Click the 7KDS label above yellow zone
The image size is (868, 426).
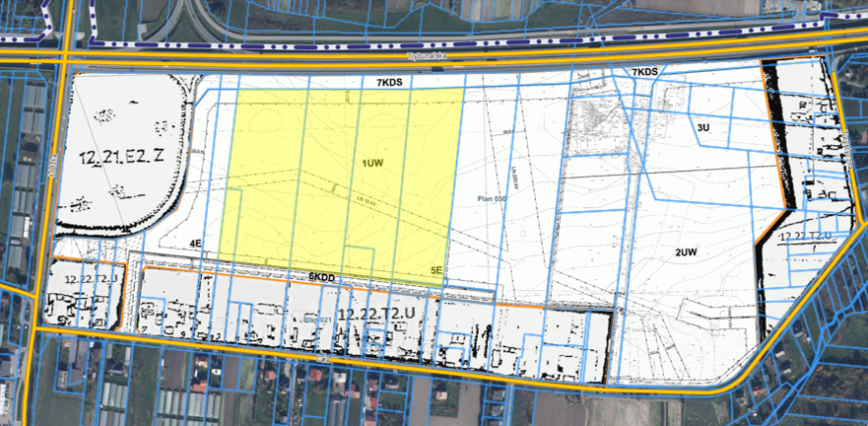tap(391, 83)
